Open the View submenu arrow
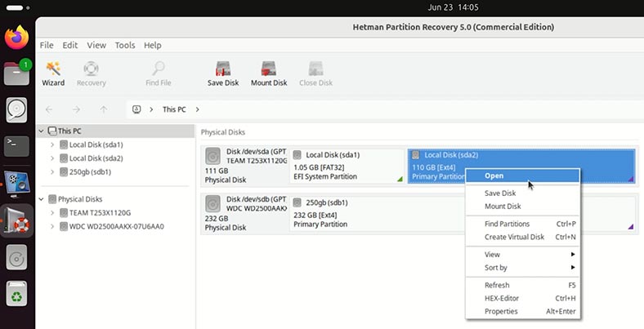 pos(573,255)
